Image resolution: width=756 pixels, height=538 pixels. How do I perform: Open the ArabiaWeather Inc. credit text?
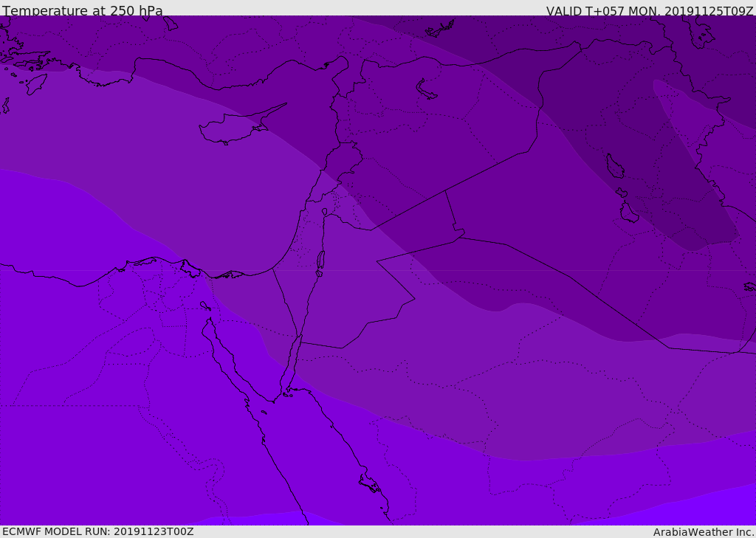[704, 532]
